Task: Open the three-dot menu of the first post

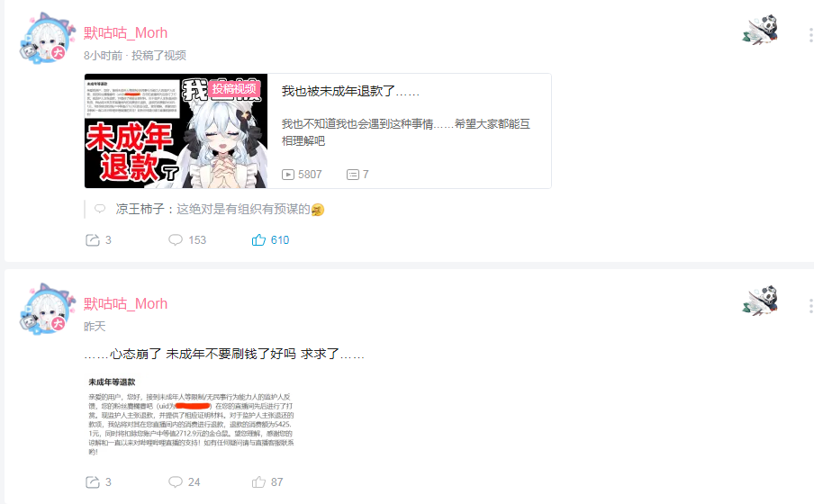Action: 810,35
